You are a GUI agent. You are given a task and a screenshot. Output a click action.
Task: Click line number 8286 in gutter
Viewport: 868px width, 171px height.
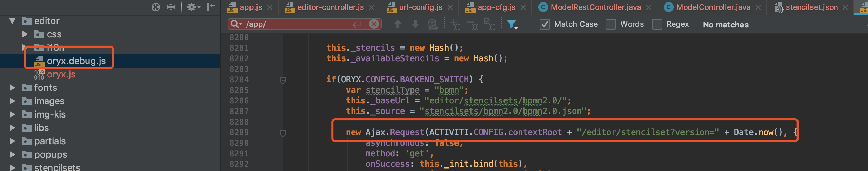click(x=239, y=101)
